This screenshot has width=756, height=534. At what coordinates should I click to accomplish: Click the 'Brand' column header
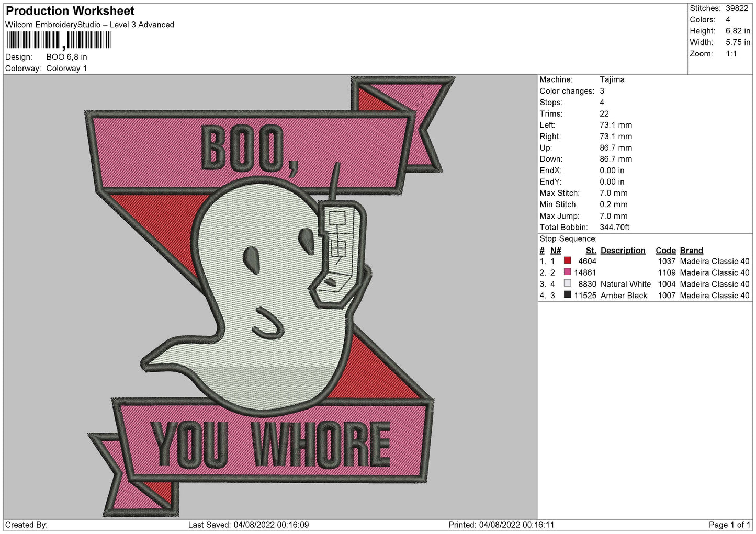click(692, 251)
